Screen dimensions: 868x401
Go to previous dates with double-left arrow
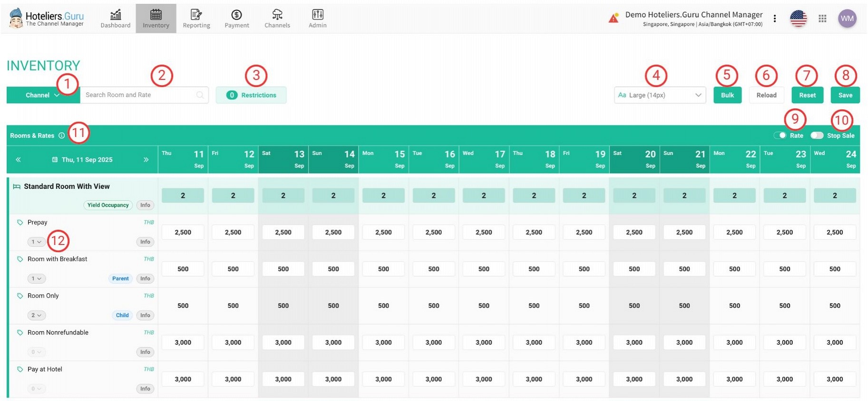(18, 160)
